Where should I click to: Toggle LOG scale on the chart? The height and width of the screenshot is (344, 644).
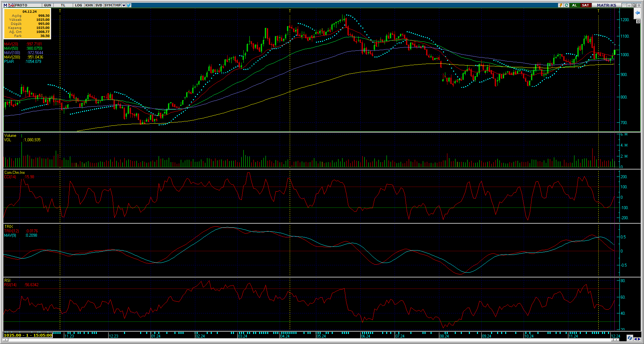pos(79,5)
